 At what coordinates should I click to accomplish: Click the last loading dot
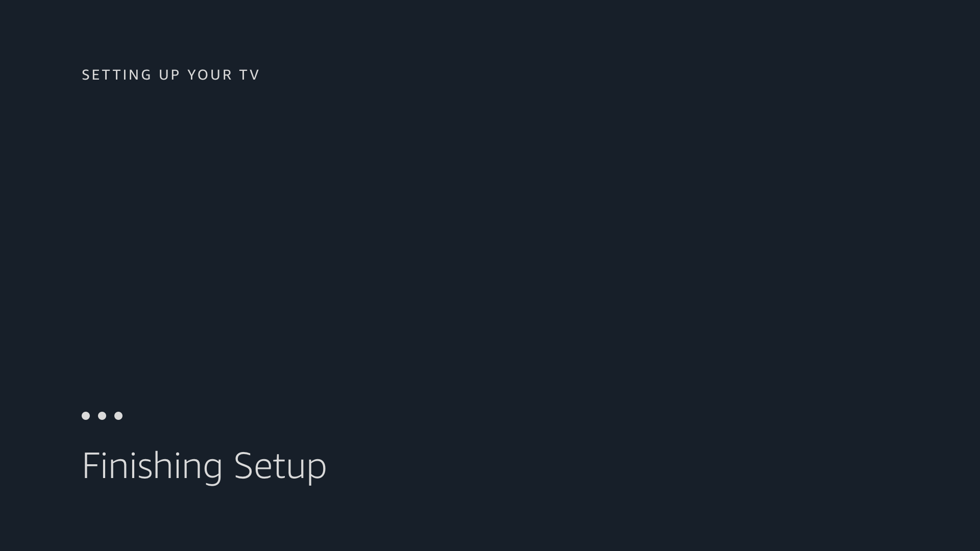pyautogui.click(x=118, y=416)
